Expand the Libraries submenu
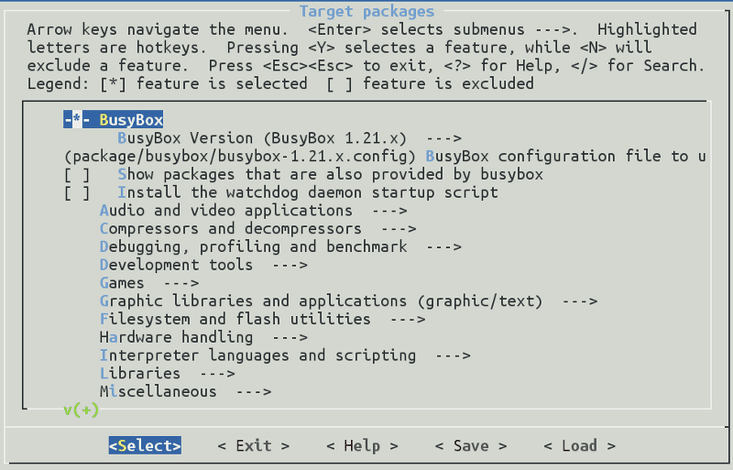The height and width of the screenshot is (470, 733). tap(167, 373)
